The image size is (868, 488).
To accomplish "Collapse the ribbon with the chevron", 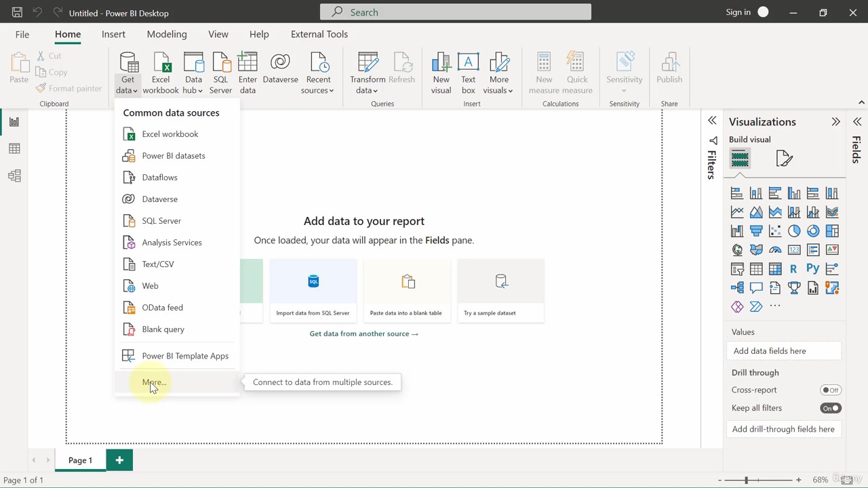I will click(861, 103).
